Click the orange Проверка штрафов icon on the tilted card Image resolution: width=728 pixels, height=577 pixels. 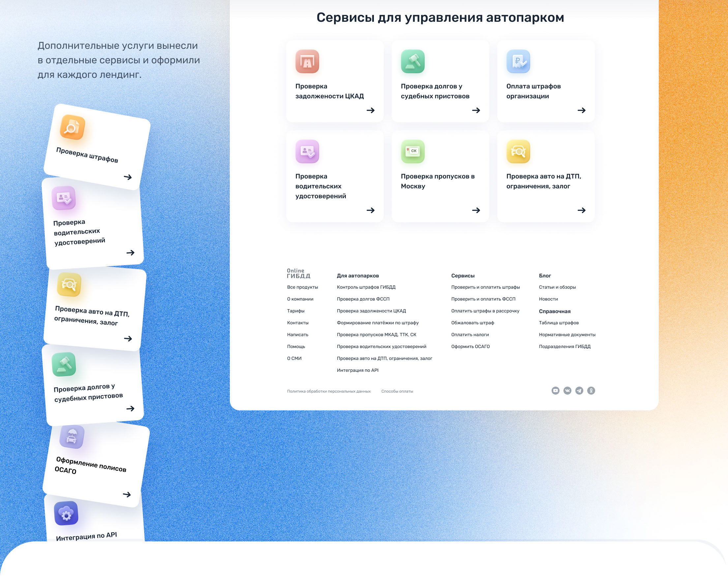(72, 127)
